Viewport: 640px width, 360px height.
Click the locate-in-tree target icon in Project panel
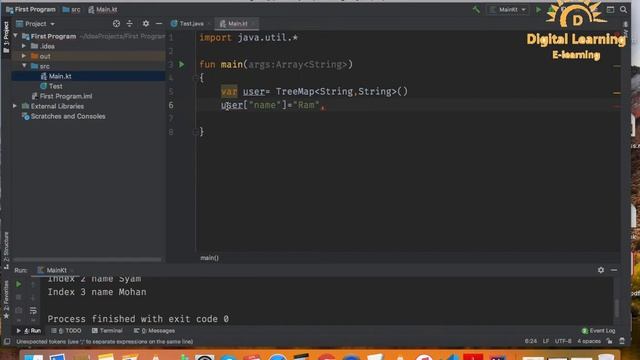coord(116,24)
